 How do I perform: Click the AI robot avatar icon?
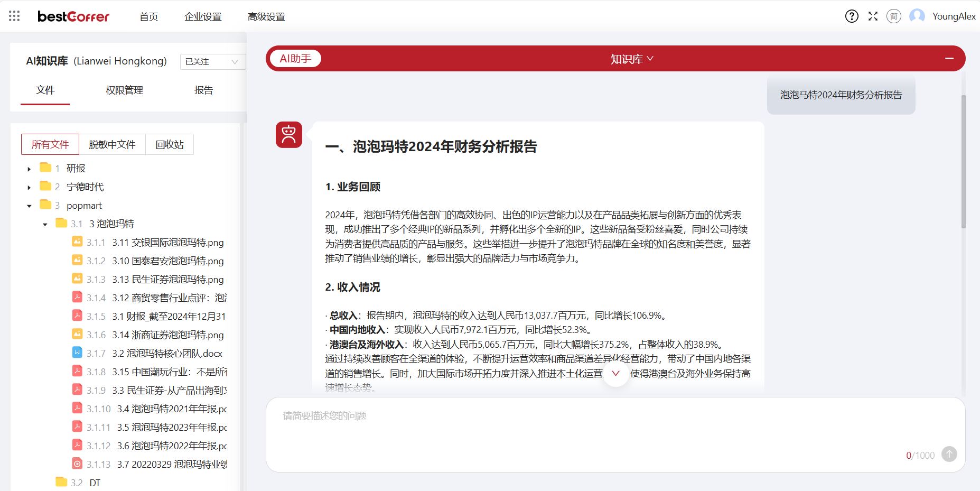tap(289, 135)
